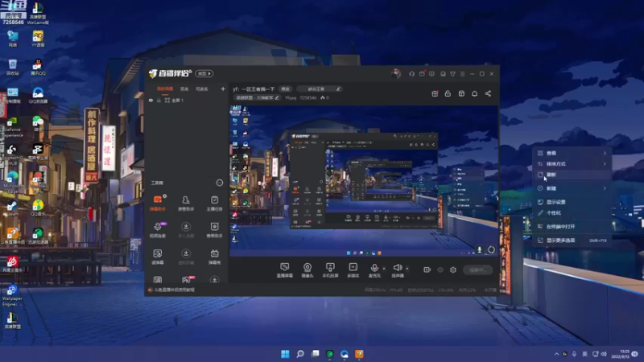Download the virtual avatar tool below 多人连麦
The height and width of the screenshot is (362, 644).
(186, 257)
